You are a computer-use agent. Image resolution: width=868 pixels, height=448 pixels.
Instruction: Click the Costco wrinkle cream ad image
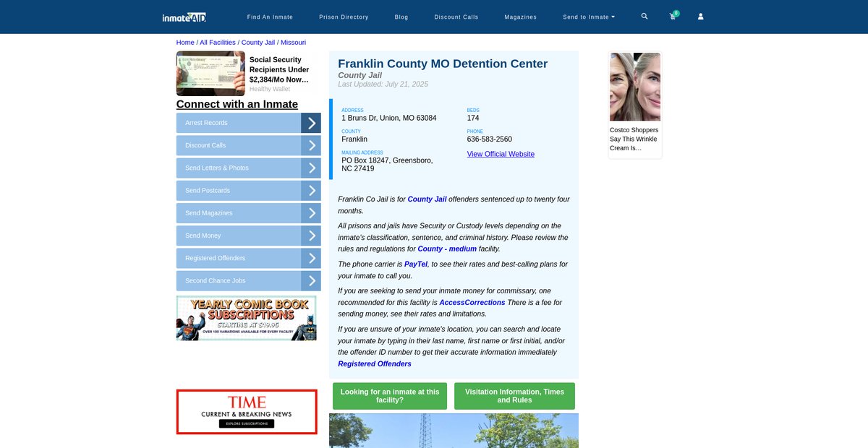(635, 87)
